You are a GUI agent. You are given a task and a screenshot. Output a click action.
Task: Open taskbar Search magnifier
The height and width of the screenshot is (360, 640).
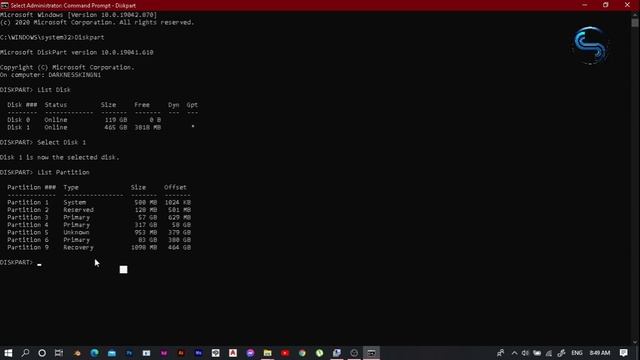25,353
